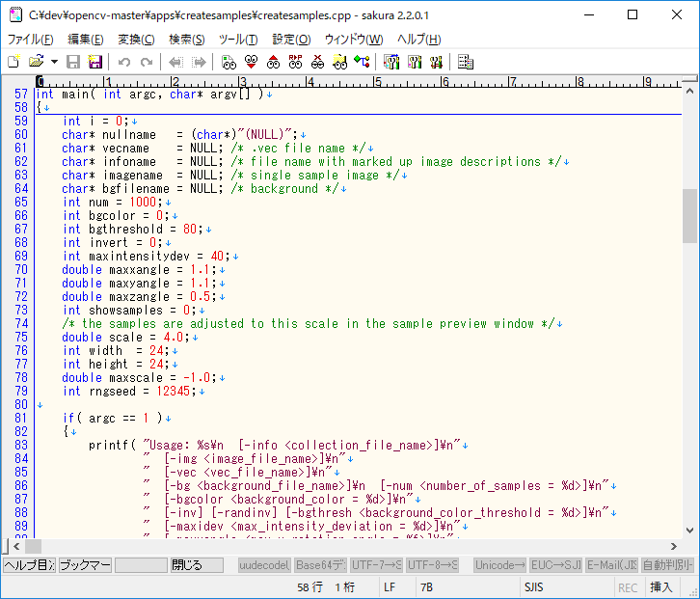Click the outline analysis icon

tap(362, 62)
